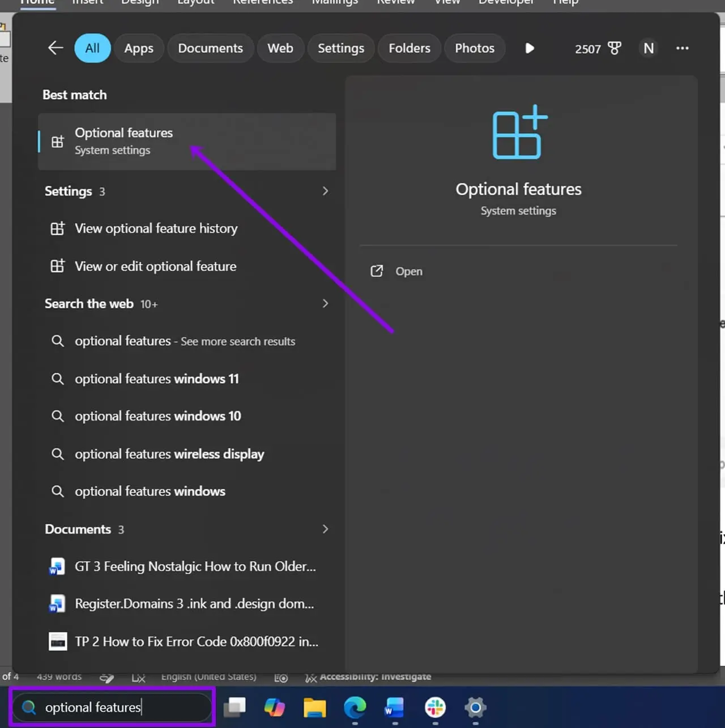Select final 'optional features windows' suggestion
This screenshot has width=725, height=728.
[187, 491]
